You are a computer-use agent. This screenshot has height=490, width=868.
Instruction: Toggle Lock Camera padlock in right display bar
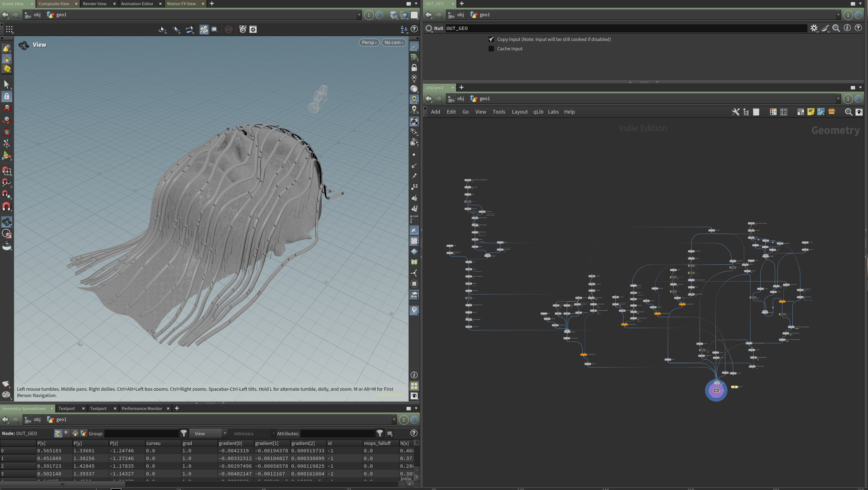tap(414, 68)
